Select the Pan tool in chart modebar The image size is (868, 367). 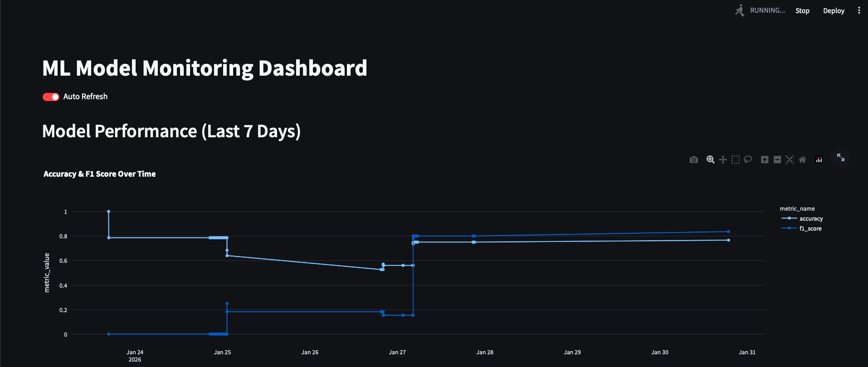pos(723,159)
